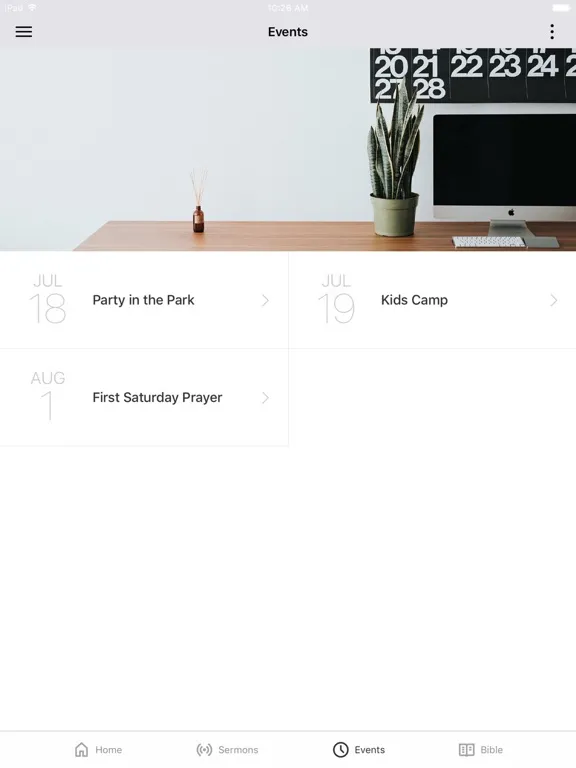576x768 pixels.
Task: Switch to the Sermons tab label
Action: click(x=238, y=750)
